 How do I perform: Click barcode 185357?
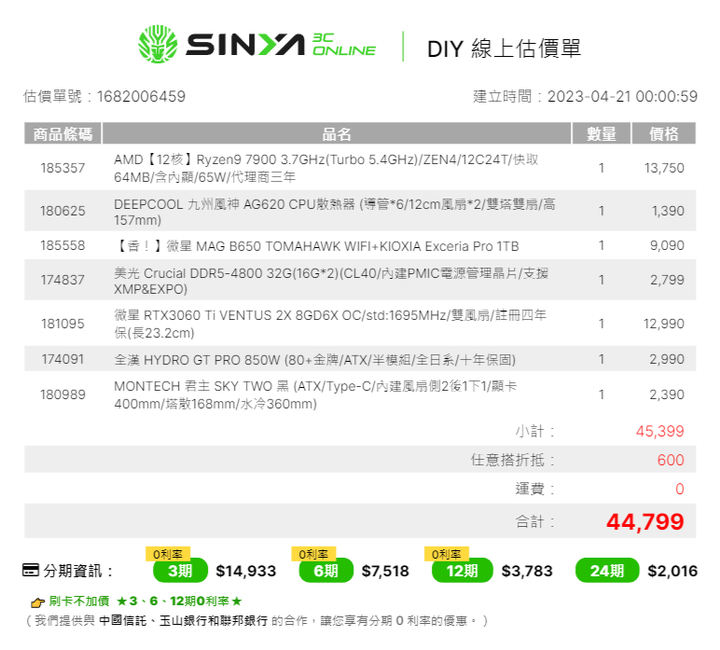[63, 168]
